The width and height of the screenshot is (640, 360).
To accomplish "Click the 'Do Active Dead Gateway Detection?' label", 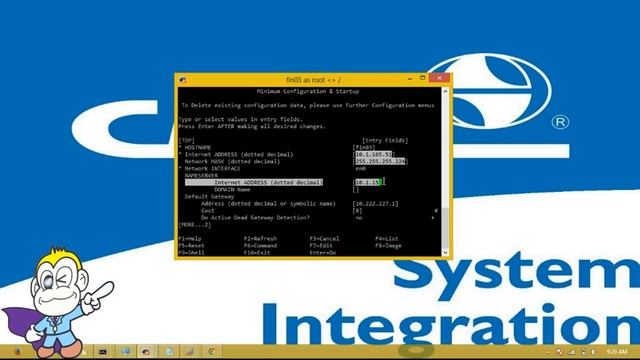I will tap(255, 218).
